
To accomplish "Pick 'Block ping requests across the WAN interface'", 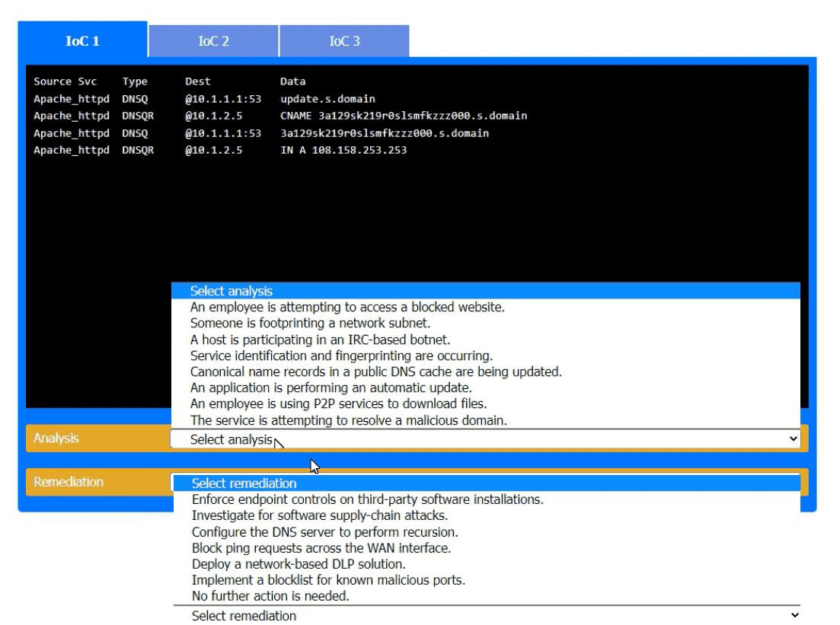I will coord(321,548).
